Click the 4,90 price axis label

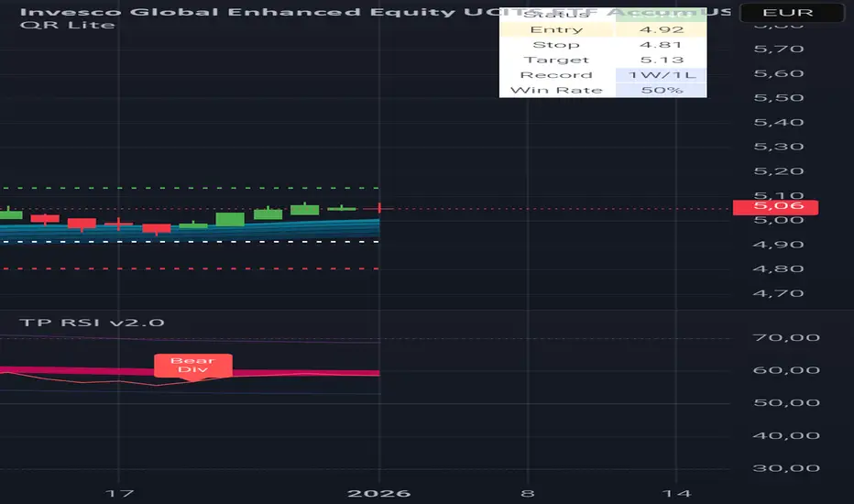tap(779, 245)
